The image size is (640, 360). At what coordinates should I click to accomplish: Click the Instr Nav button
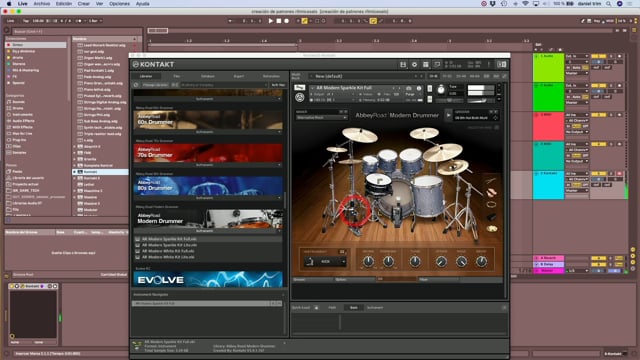278,85
